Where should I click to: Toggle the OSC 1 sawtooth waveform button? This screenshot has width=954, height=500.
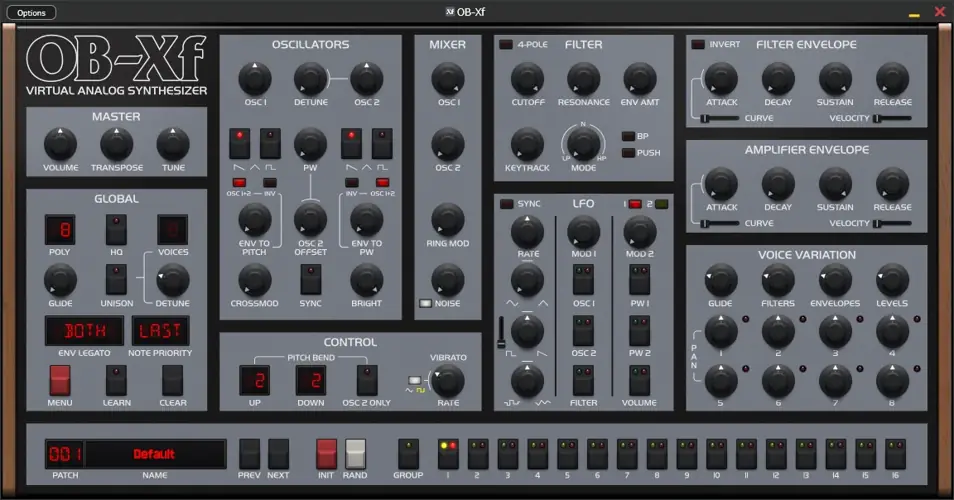(x=240, y=144)
